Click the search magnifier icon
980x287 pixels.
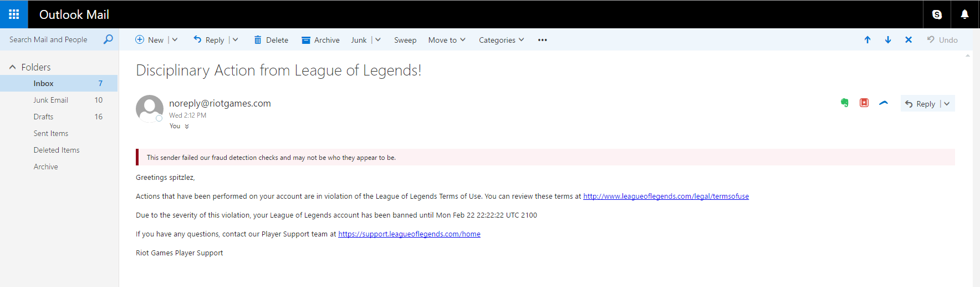coord(108,39)
